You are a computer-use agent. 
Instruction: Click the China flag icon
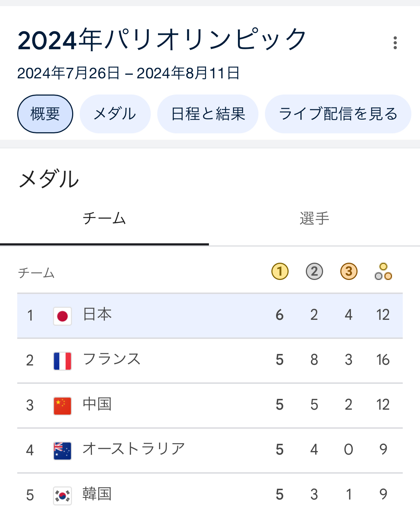pos(62,406)
